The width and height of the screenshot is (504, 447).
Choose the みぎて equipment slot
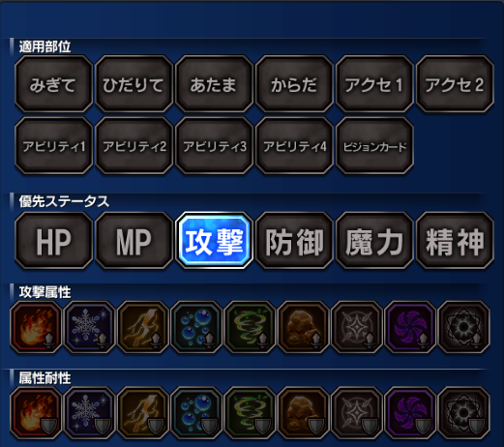pos(53,84)
